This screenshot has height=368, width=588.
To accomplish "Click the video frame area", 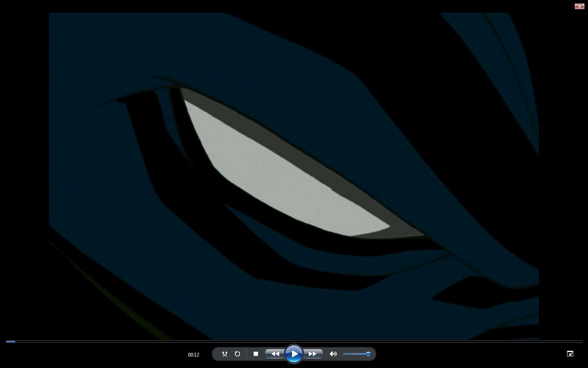I will [294, 176].
